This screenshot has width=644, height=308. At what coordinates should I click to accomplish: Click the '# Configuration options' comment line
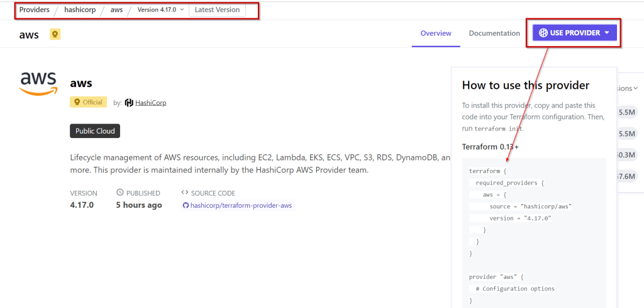(x=515, y=288)
